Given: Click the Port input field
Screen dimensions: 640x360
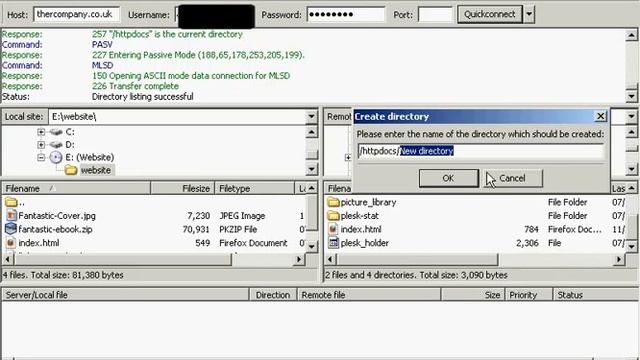Looking at the screenshot, I should pyautogui.click(x=436, y=14).
